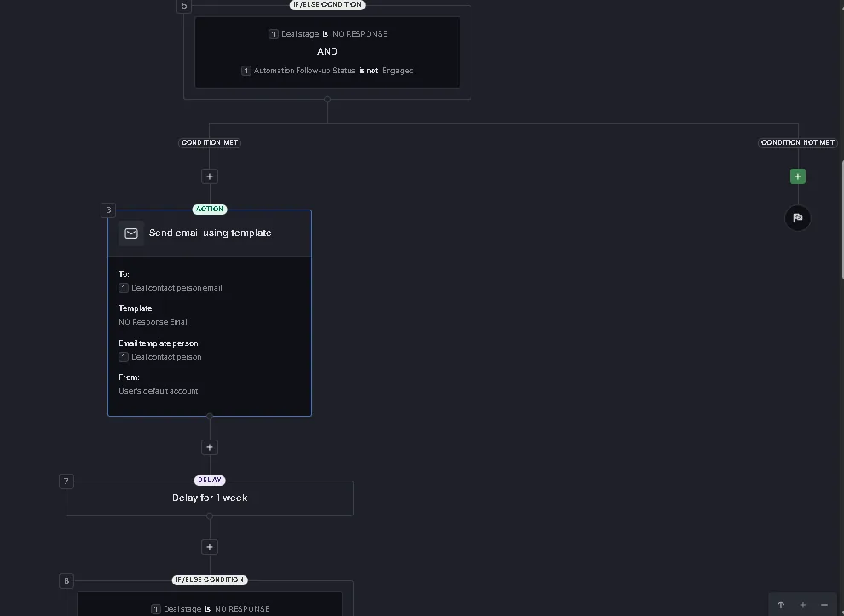Click the vertical scrollbar on right edge

842,220
